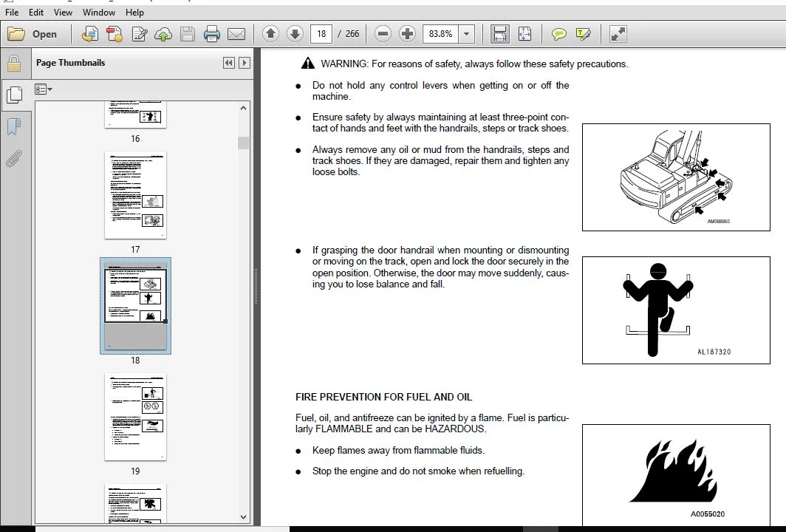Screen dimensions: 786x532
Task: Click the 'Always remove any oil or mud' bullet
Action: tap(440, 160)
